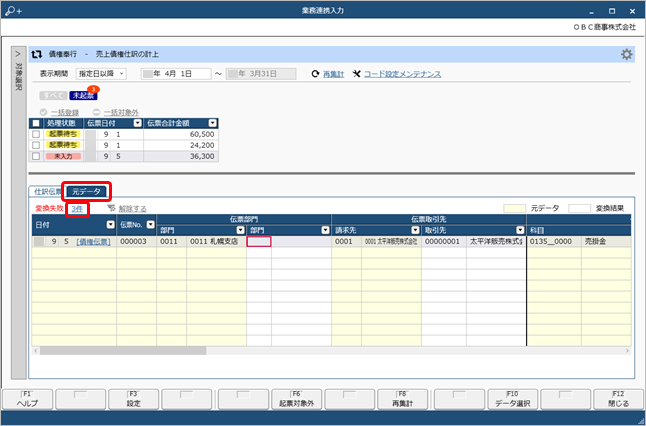Click the sync arrows icon beside 債権奉行
The width and height of the screenshot is (646, 426).
(x=37, y=54)
